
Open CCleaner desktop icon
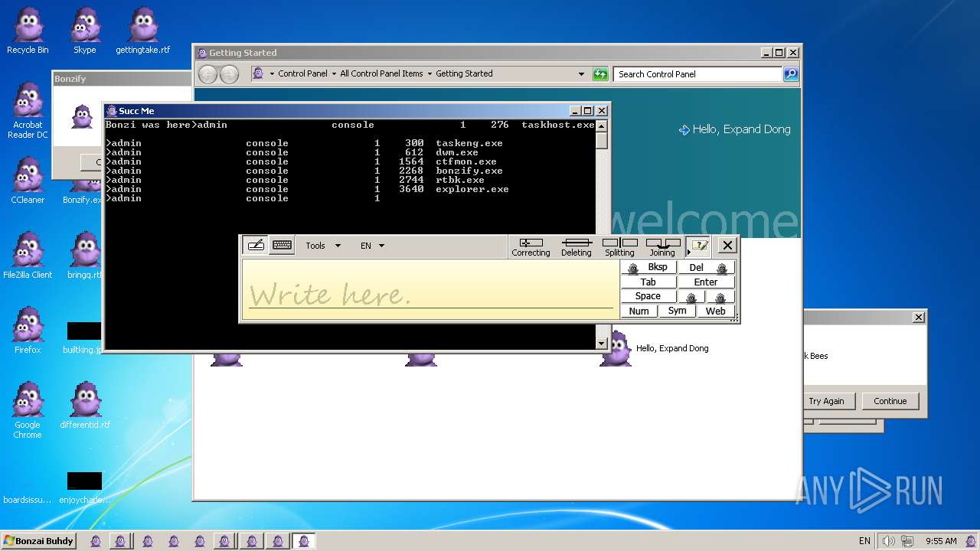click(28, 181)
